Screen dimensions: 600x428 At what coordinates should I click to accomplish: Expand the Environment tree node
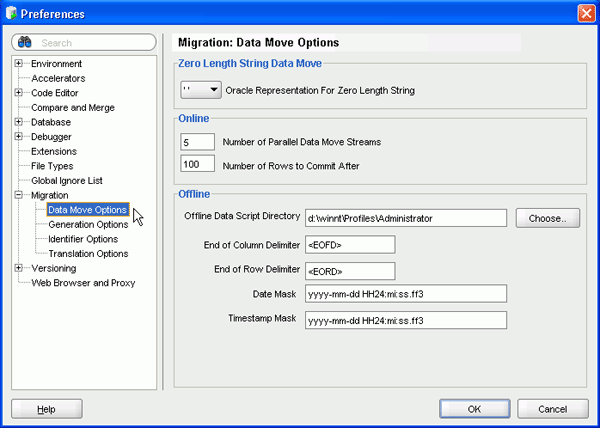(x=19, y=64)
